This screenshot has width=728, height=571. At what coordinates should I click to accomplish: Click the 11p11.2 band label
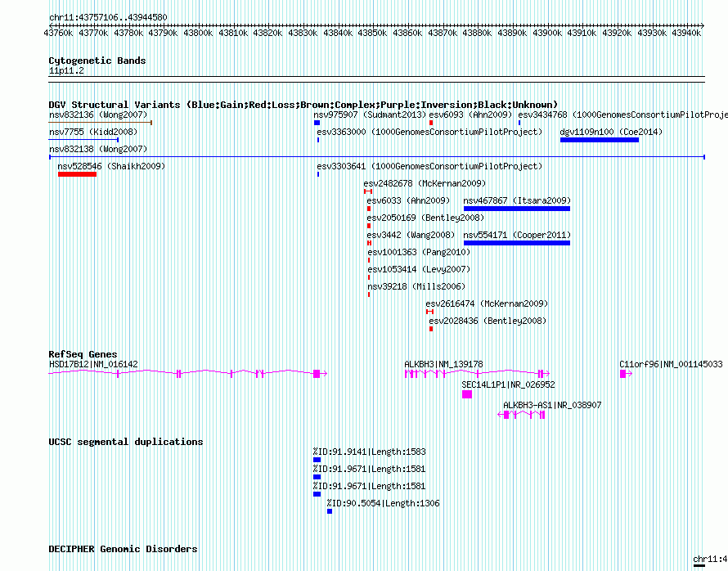(66, 71)
